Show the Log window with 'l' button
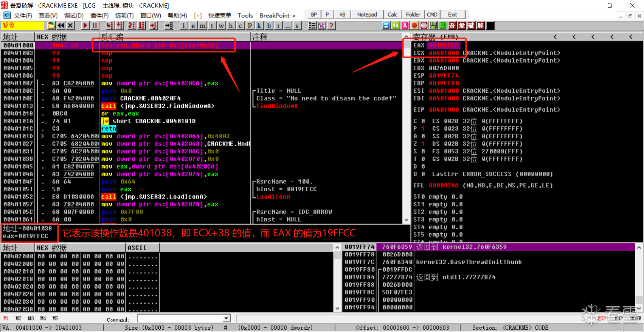The width and height of the screenshot is (644, 332). tap(183, 25)
